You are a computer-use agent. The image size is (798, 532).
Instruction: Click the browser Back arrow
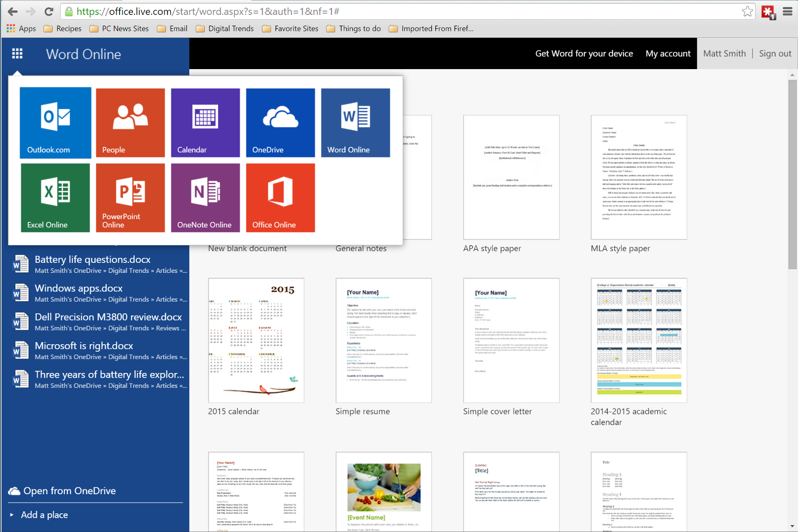[13, 11]
